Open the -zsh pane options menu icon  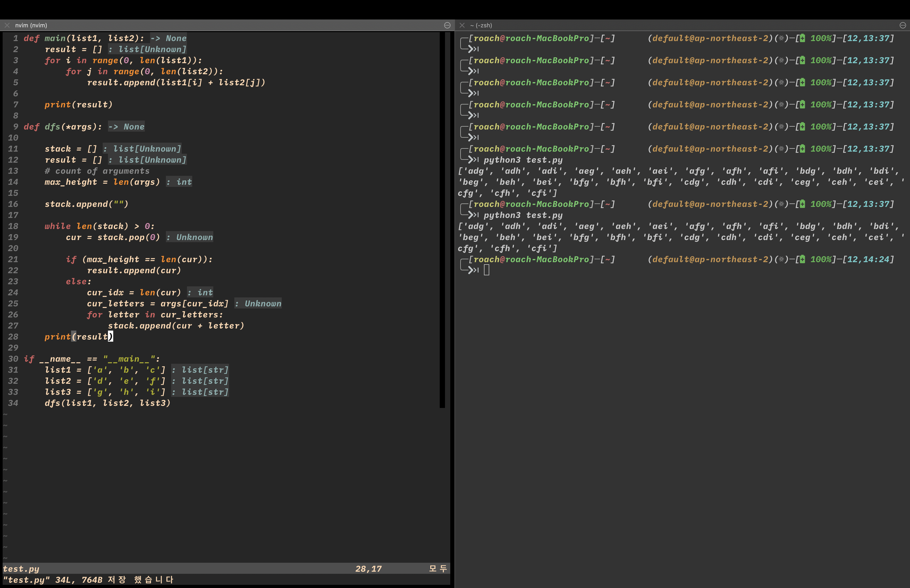click(x=903, y=25)
